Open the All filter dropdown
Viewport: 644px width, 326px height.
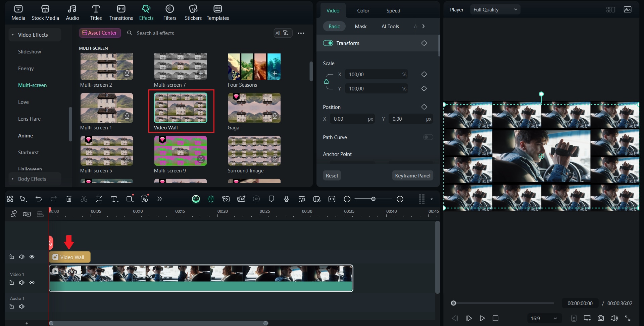[283, 33]
